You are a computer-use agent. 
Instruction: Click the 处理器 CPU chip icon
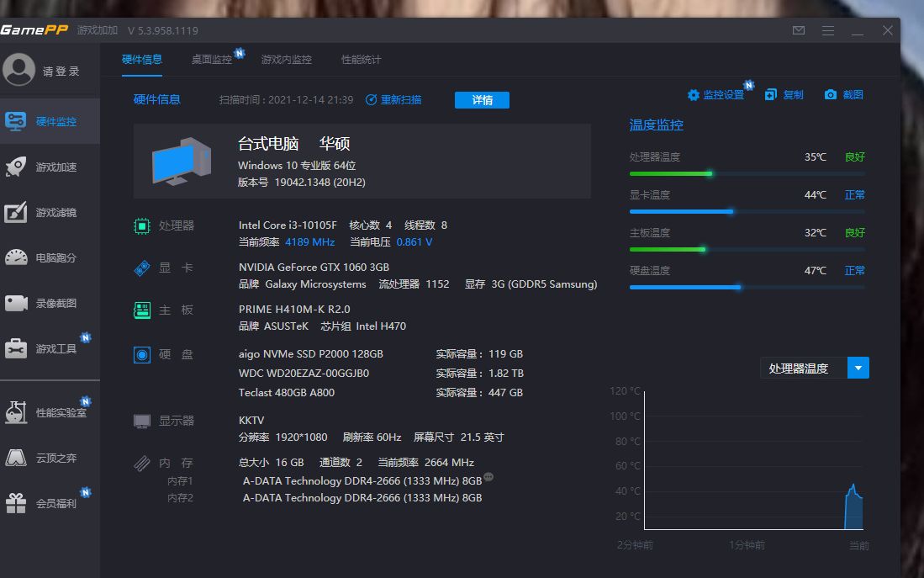click(142, 225)
